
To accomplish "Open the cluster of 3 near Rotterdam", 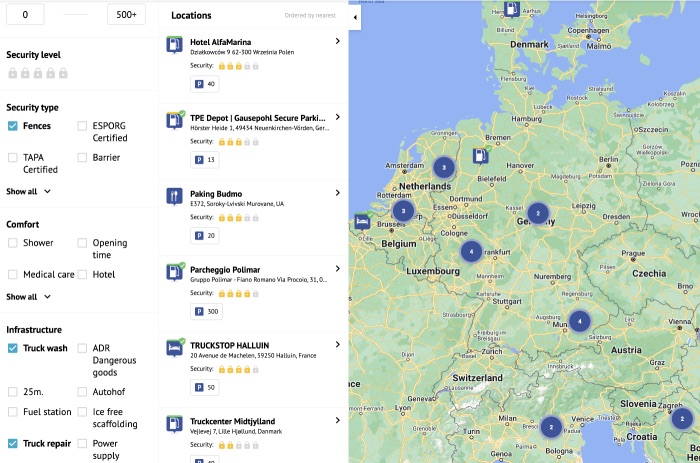I will pyautogui.click(x=404, y=211).
